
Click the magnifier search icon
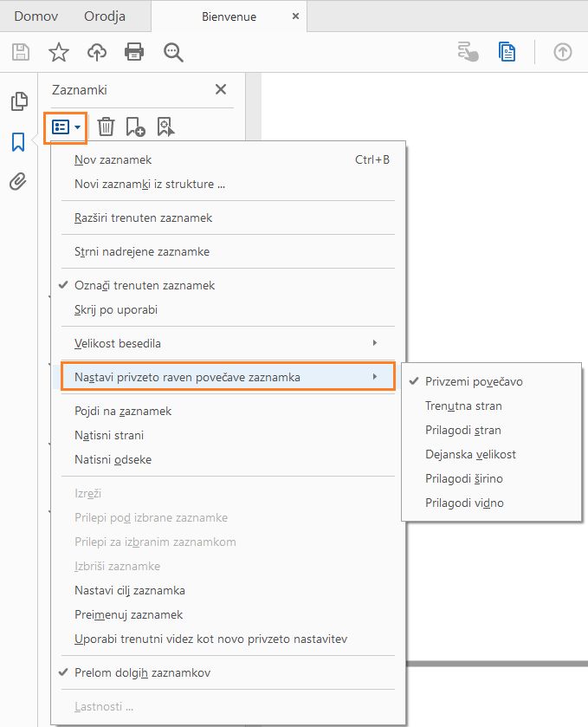(174, 53)
